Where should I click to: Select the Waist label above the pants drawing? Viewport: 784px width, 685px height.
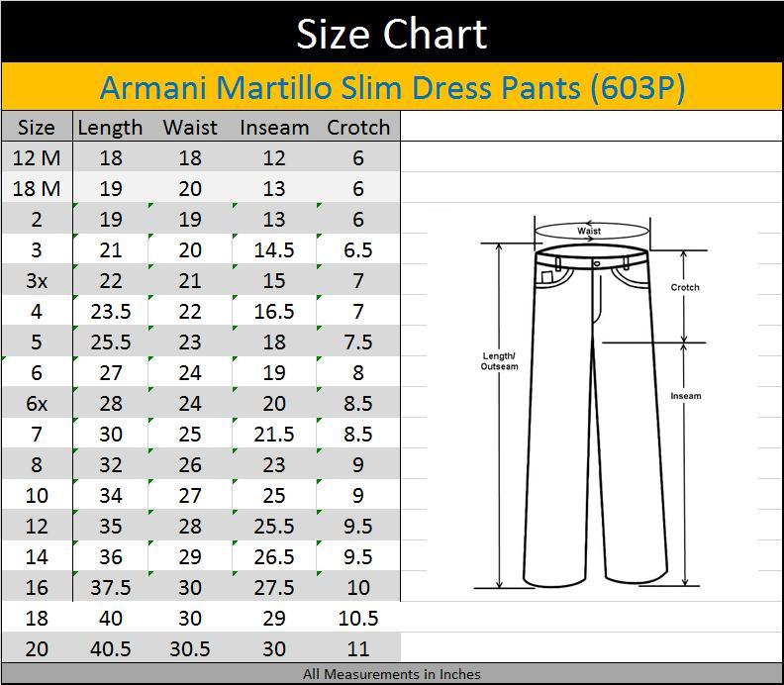(589, 231)
